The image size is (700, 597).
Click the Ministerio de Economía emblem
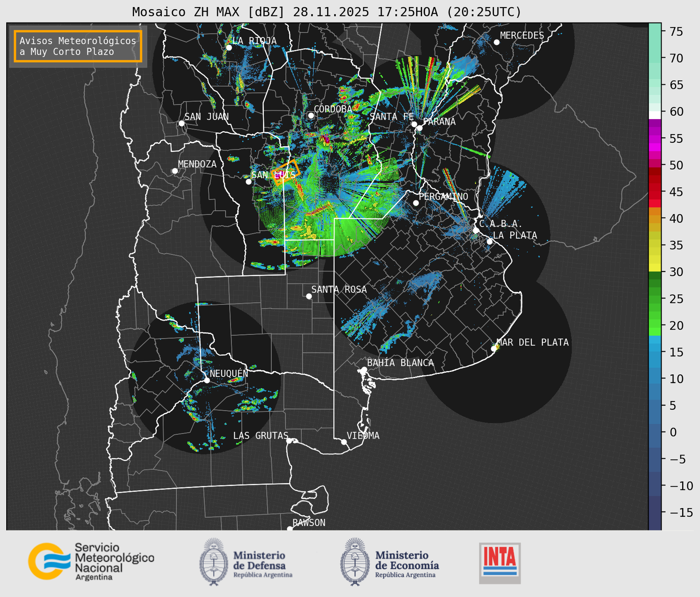tap(355, 562)
